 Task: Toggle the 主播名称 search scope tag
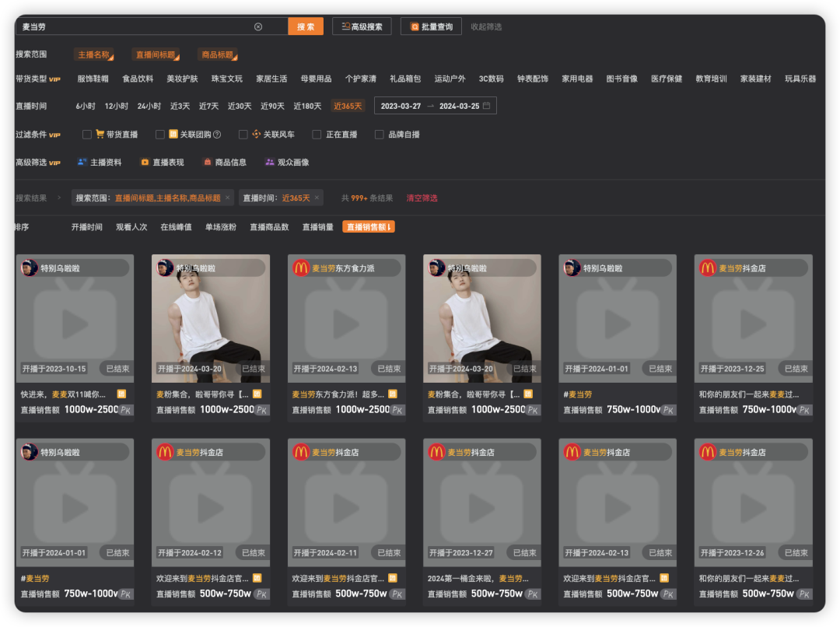[94, 54]
